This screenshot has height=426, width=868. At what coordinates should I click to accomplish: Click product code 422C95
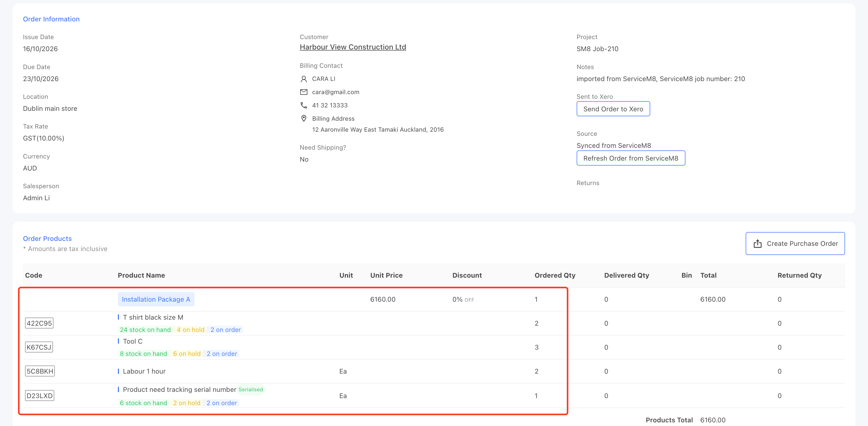click(39, 323)
